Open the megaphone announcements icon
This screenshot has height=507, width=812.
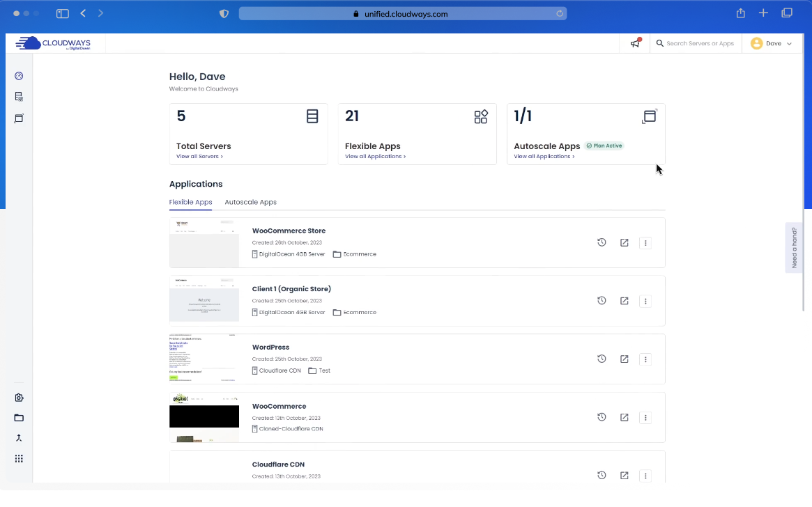(x=635, y=43)
